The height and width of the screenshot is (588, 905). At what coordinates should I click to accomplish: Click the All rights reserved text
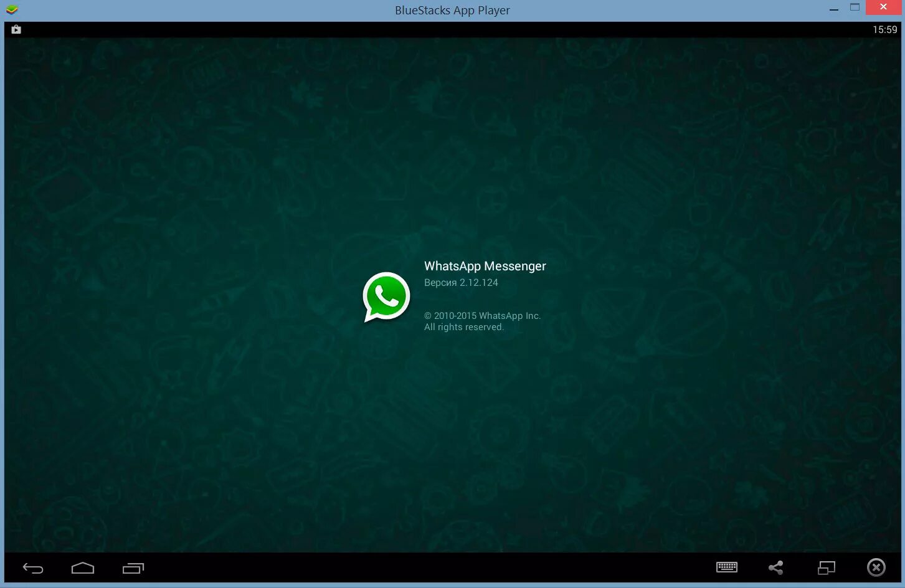464,327
